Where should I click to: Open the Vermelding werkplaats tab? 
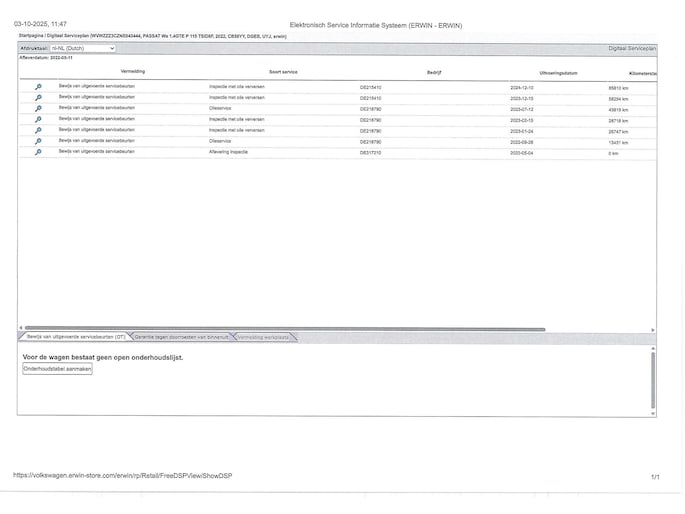[264, 338]
